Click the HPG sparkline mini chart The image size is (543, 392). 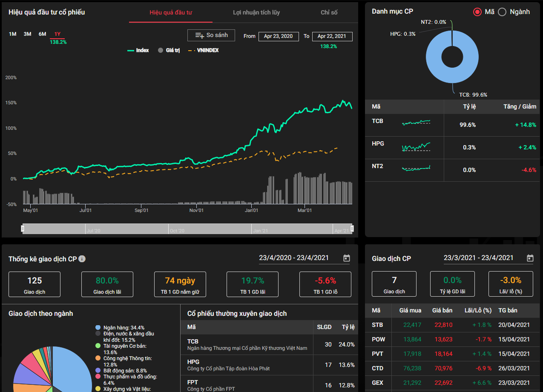point(416,147)
